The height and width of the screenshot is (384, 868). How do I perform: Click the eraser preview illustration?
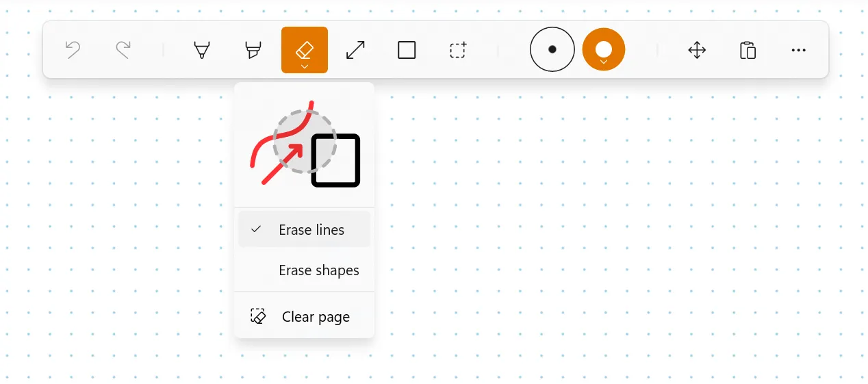pyautogui.click(x=304, y=144)
